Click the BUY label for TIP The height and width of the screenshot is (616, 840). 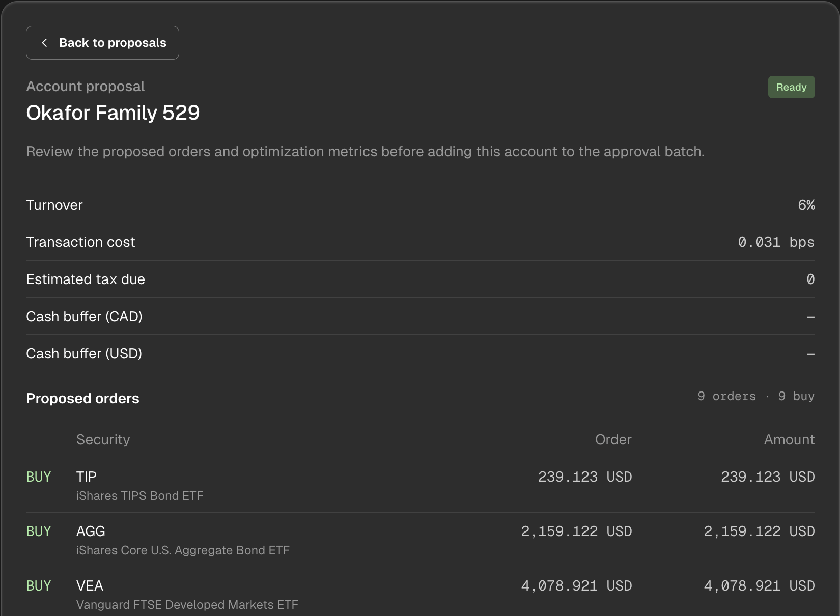coord(39,477)
